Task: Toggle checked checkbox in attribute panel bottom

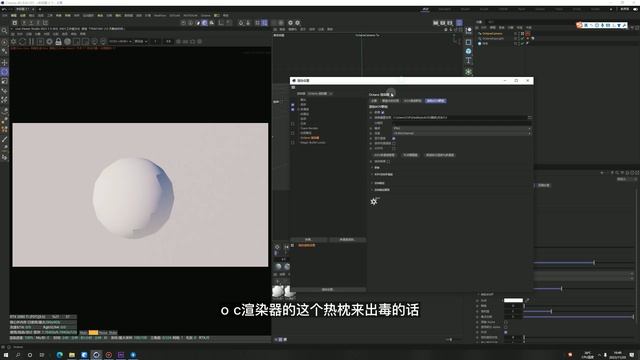Action: click(x=506, y=332)
